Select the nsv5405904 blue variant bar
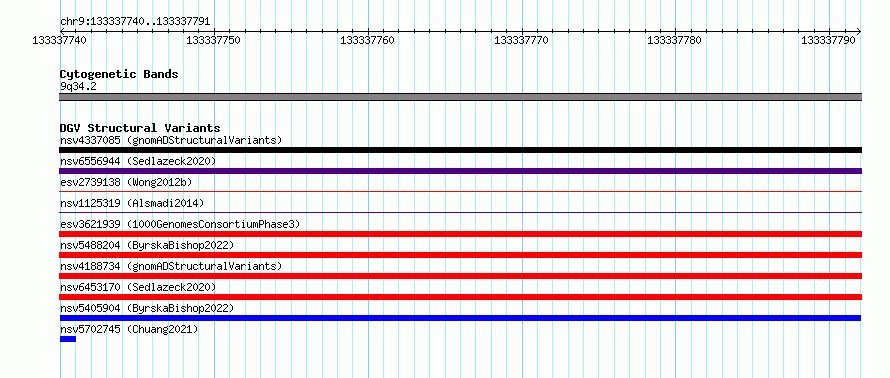Screen dimensions: 890x378 [460, 318]
